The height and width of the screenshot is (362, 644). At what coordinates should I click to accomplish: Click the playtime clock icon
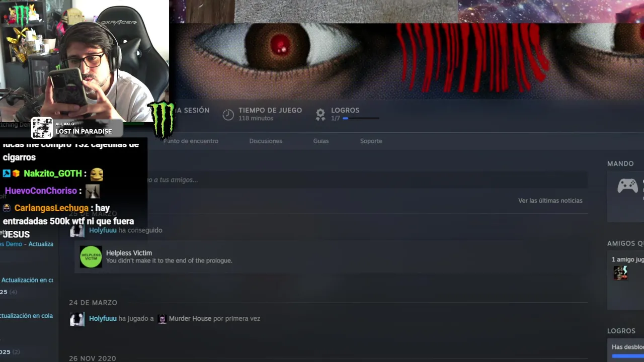(228, 115)
